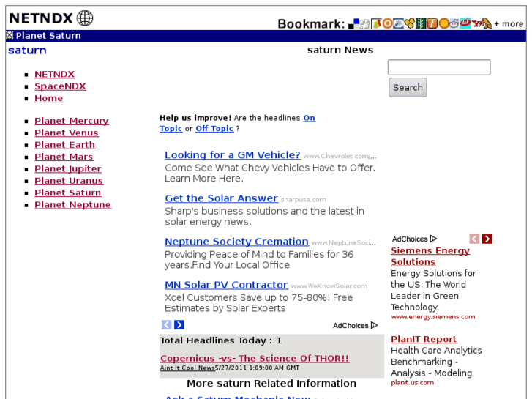This screenshot has height=399, width=532.
Task: Click the 'Planet Saturn' title bar text
Action: click(x=48, y=36)
